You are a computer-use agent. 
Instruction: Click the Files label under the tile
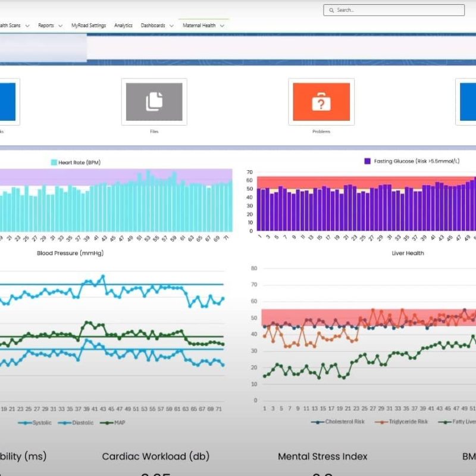point(154,131)
